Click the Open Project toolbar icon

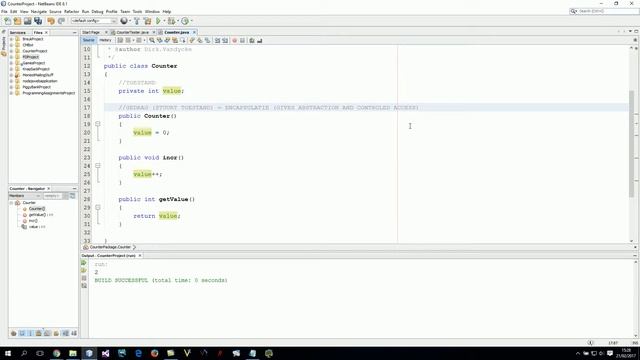pos(27,21)
